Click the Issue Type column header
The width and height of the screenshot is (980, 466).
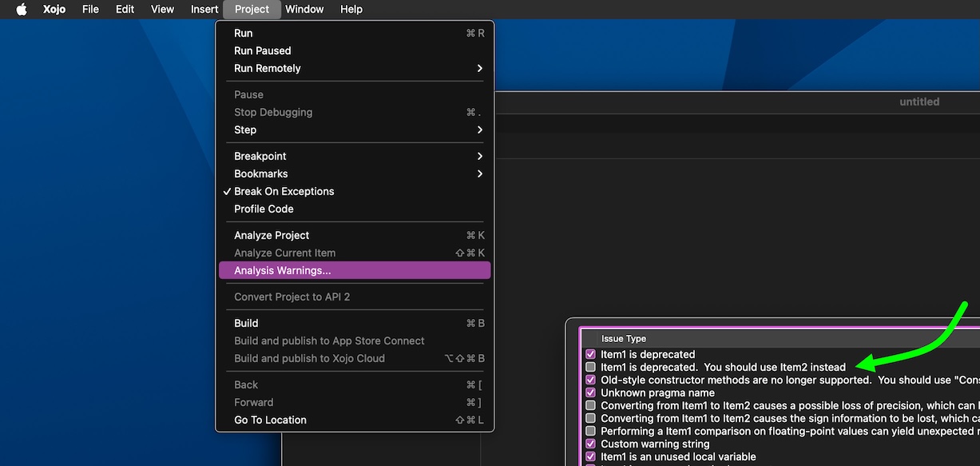pyautogui.click(x=624, y=339)
